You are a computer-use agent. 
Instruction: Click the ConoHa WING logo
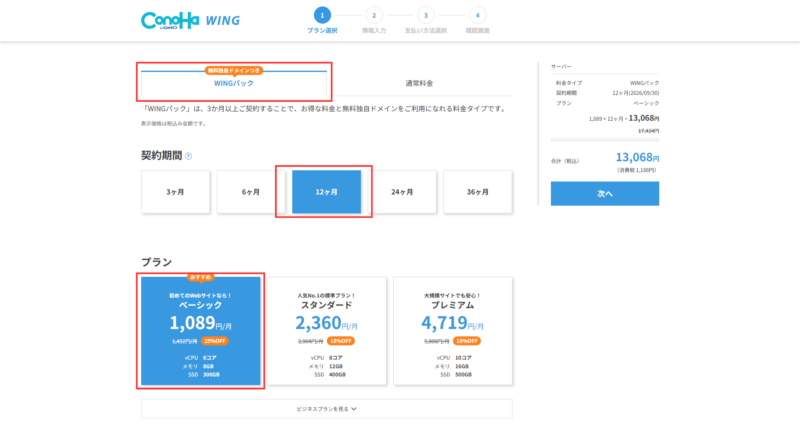(x=190, y=20)
